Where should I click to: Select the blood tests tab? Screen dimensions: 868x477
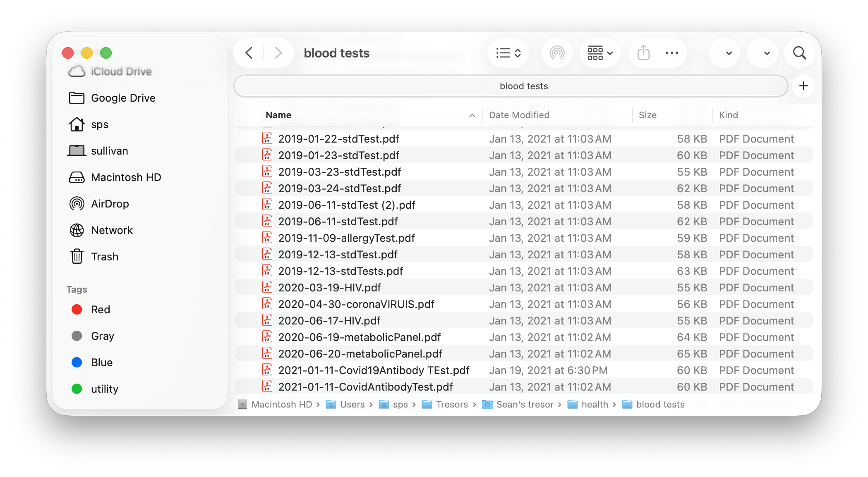pos(511,86)
